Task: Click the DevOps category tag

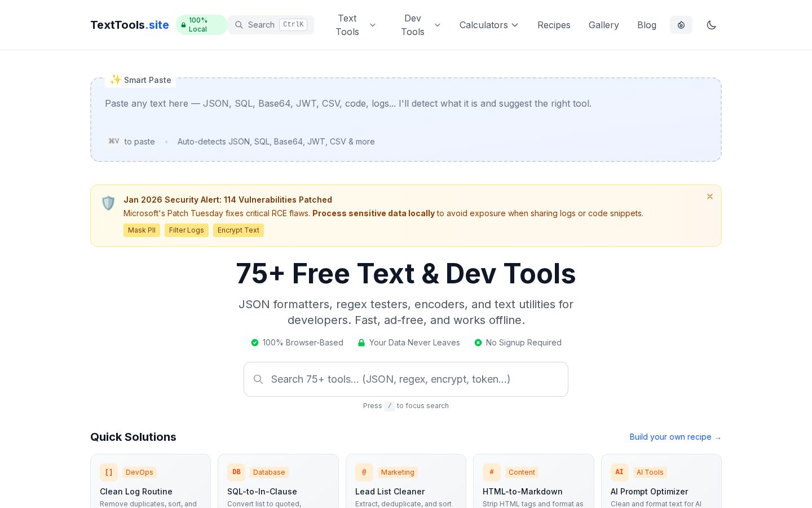Action: point(139,472)
